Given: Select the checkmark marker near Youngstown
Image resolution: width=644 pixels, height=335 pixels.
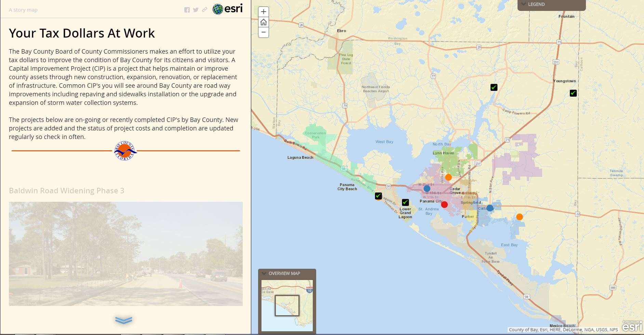Looking at the screenshot, I should 573,93.
